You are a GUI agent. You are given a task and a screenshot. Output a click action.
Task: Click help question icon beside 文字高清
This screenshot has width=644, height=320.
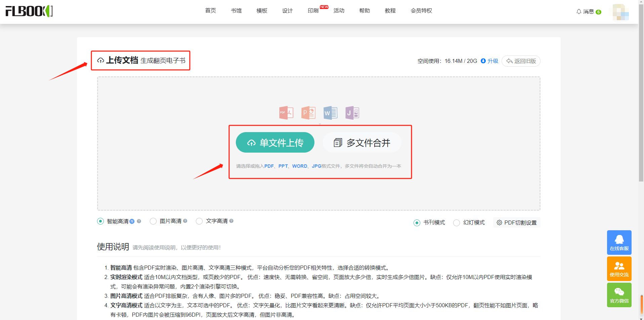point(231,221)
